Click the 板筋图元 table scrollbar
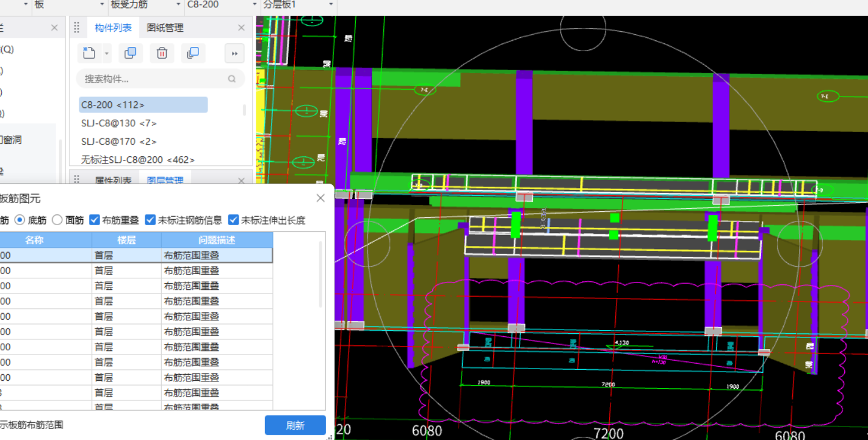 321,275
